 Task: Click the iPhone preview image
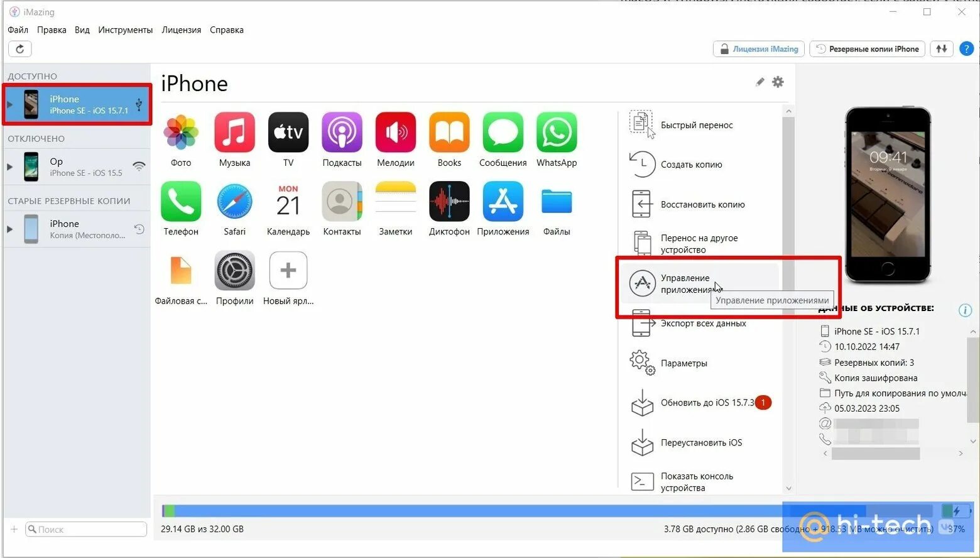pyautogui.click(x=888, y=195)
